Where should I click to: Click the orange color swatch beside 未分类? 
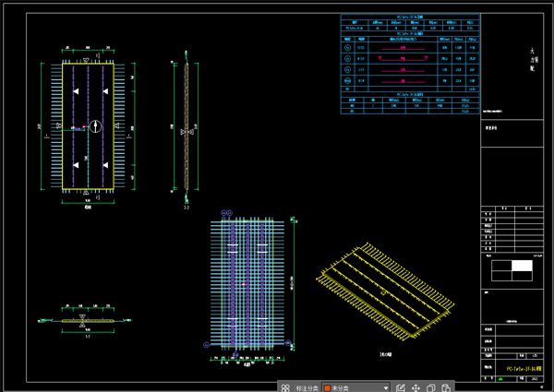pos(327,388)
